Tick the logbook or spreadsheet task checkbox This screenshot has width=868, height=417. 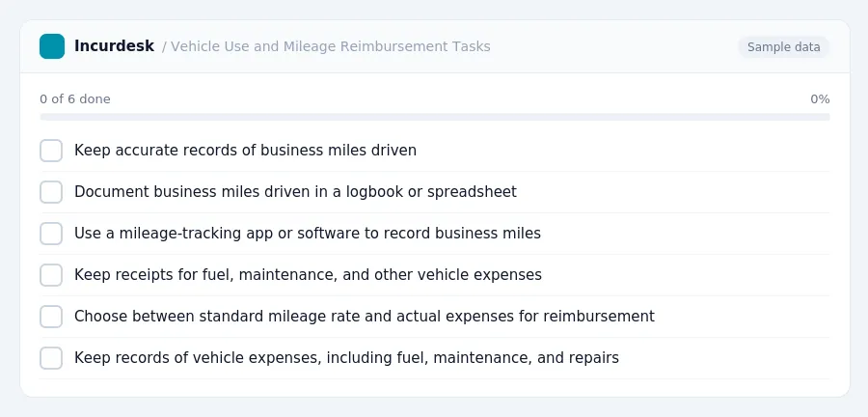(51, 192)
